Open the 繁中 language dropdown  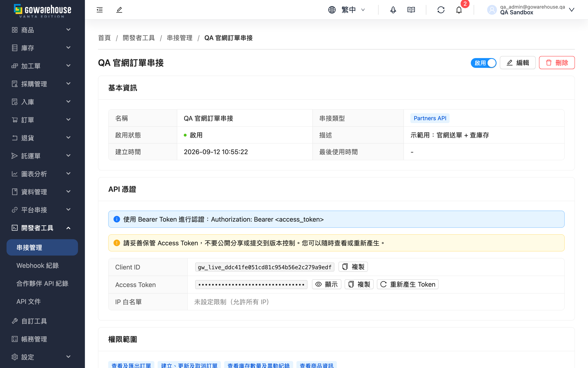click(347, 10)
